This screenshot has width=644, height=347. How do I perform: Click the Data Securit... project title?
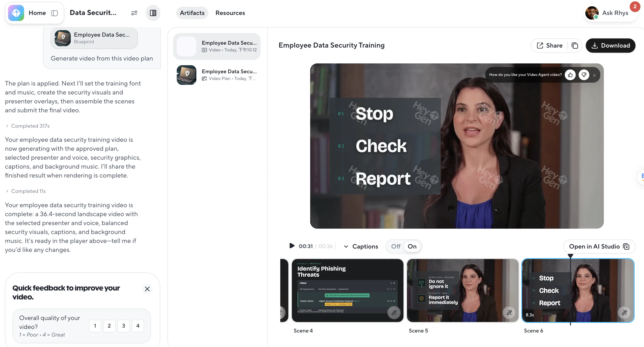point(93,13)
